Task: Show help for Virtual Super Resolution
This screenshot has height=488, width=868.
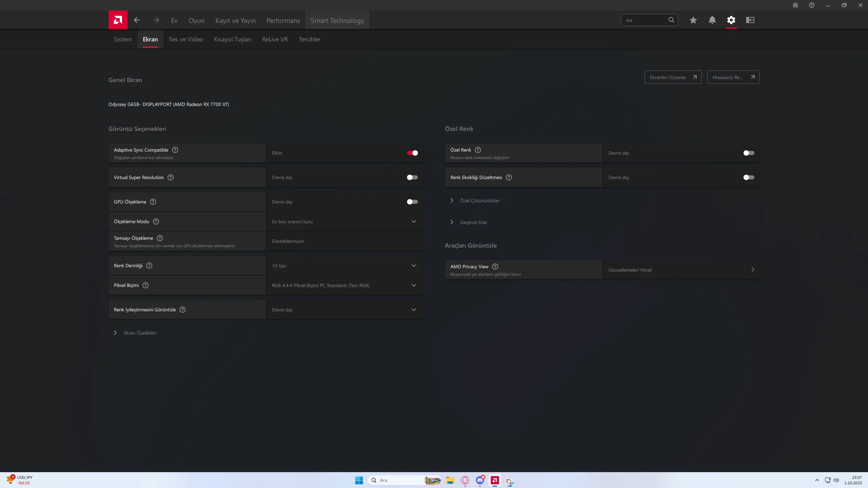Action: pyautogui.click(x=171, y=177)
